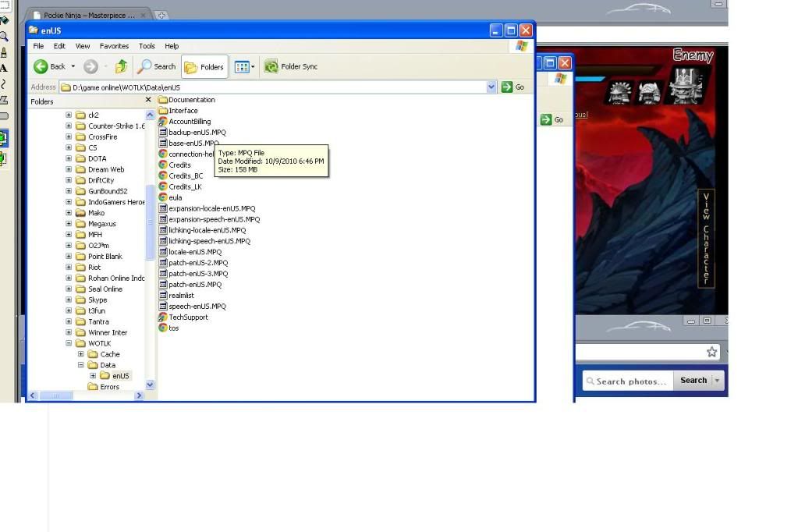
Task: Select the expansion-speech-enUS.MPQ file icon
Action: coord(163,219)
